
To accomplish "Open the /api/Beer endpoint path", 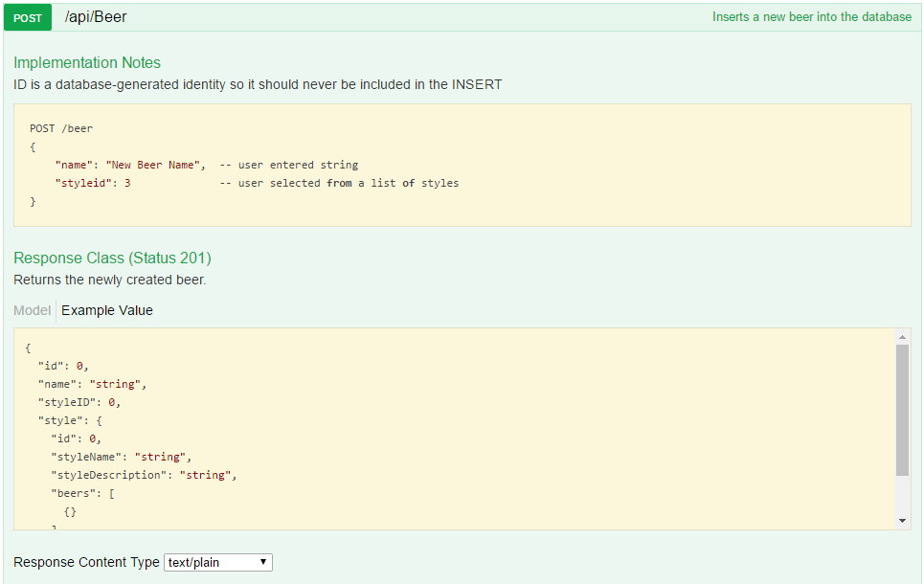I will point(95,17).
